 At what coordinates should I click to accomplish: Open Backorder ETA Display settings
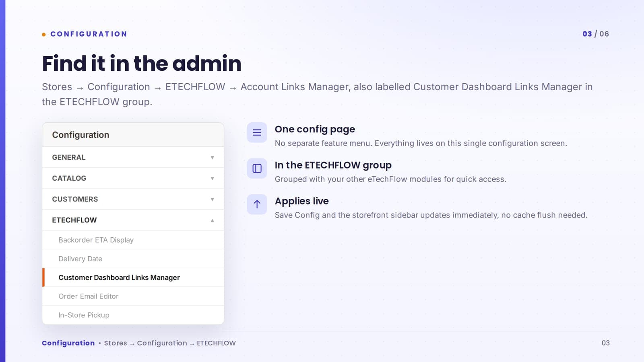(133, 240)
